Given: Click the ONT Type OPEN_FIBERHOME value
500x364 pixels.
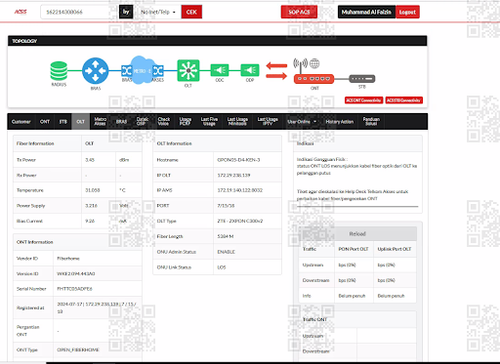Looking at the screenshot, I should [78, 350].
